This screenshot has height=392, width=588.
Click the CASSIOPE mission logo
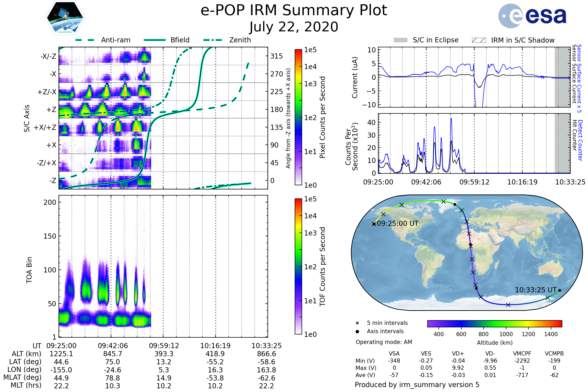click(x=65, y=18)
